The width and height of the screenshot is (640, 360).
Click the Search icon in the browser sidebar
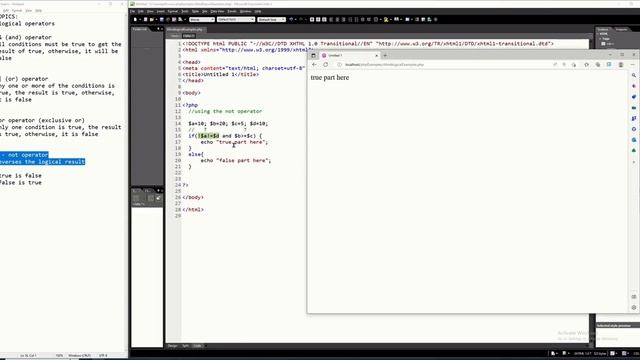coord(634,76)
